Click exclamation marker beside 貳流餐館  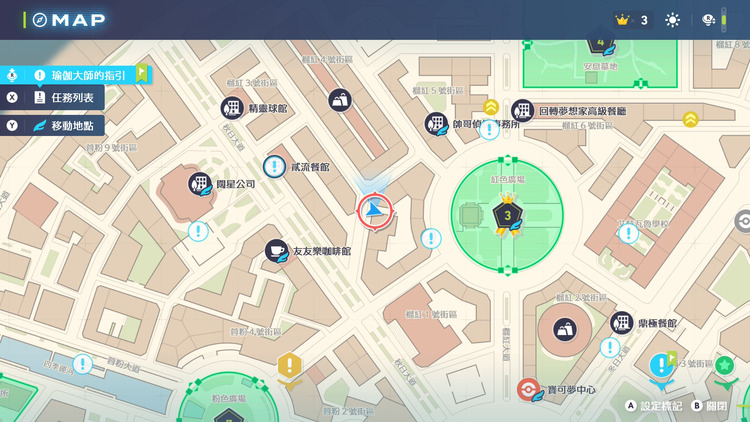[x=274, y=167]
